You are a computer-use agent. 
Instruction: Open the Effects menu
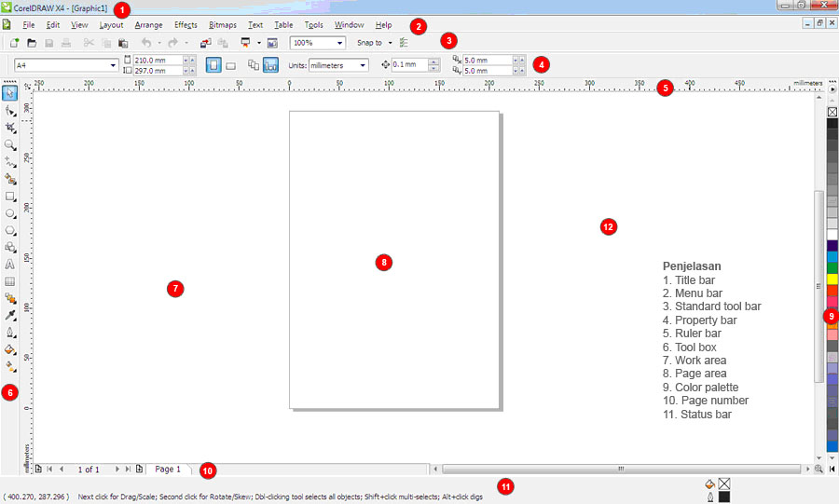pyautogui.click(x=186, y=24)
